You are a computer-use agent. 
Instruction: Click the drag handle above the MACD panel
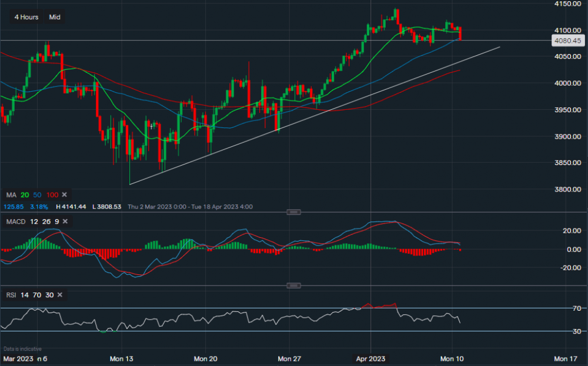pos(294,212)
